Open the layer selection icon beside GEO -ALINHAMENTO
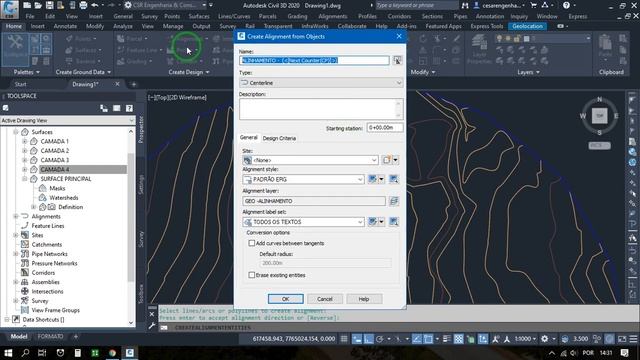Screen dimensions: 640x360 tap(393, 201)
